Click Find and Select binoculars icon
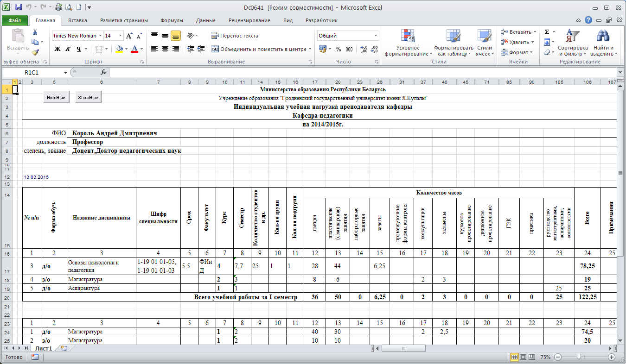 click(x=603, y=44)
